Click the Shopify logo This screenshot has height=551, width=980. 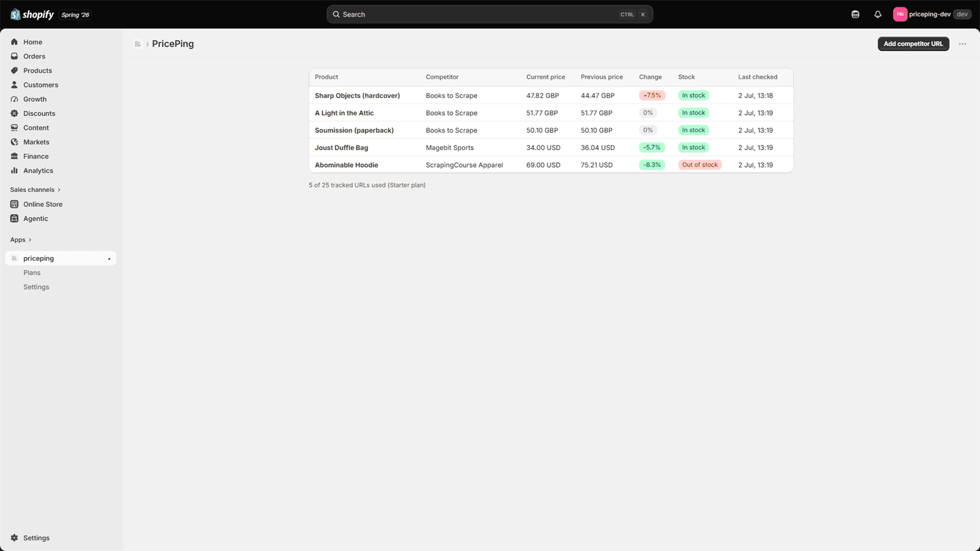coord(32,14)
